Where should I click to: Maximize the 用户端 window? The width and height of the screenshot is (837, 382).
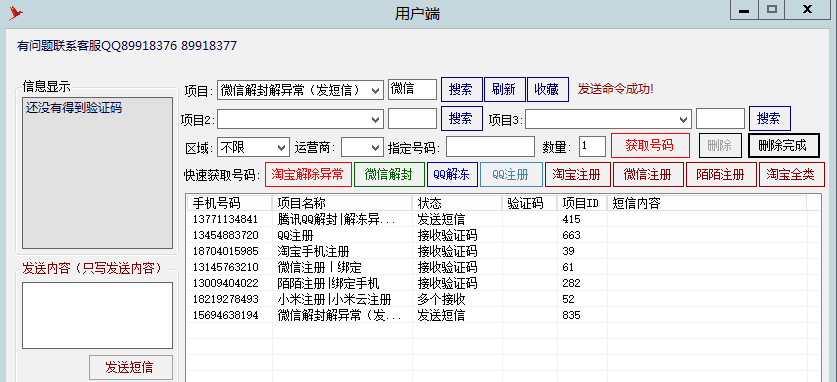pyautogui.click(x=771, y=10)
